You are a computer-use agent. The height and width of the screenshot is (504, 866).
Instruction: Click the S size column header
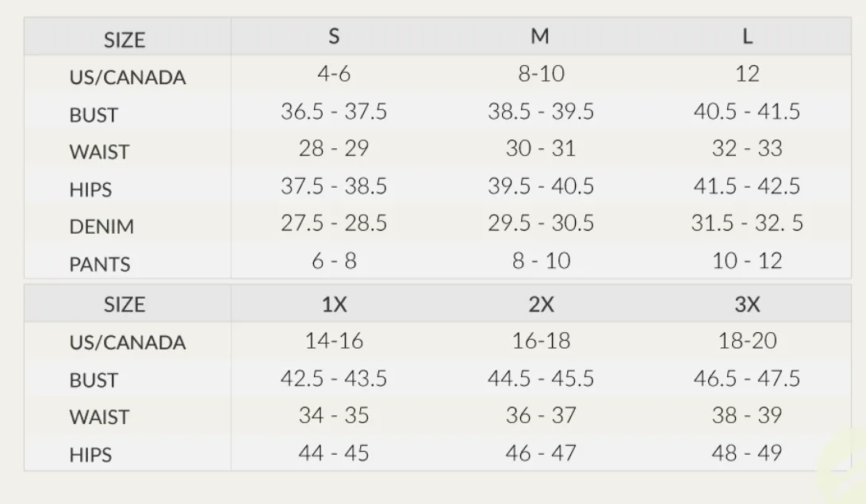(334, 36)
